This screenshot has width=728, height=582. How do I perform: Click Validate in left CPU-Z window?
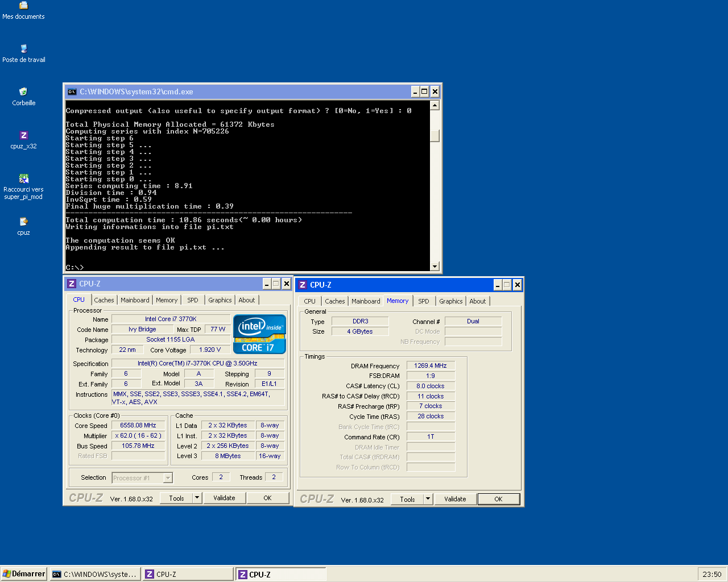pyautogui.click(x=224, y=498)
